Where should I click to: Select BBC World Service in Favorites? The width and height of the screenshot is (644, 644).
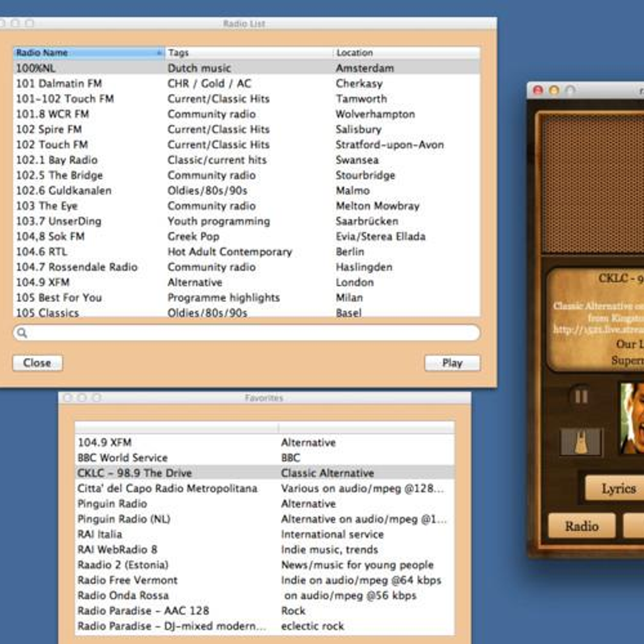point(265,458)
